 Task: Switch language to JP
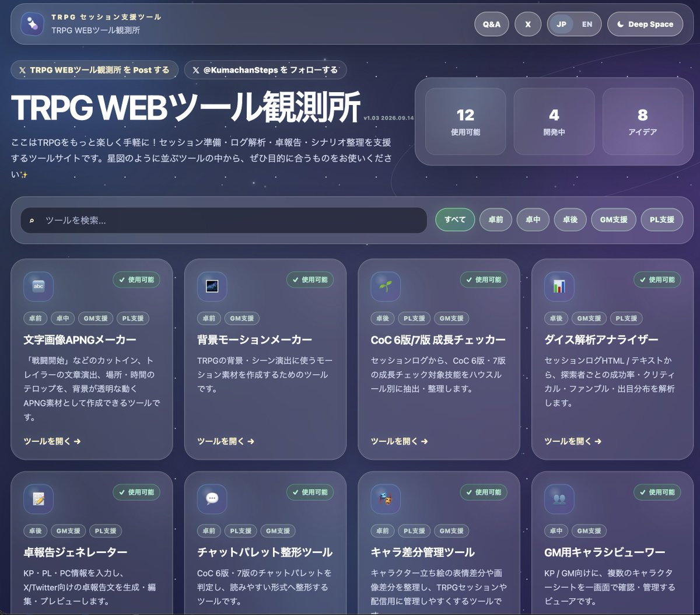pos(561,25)
